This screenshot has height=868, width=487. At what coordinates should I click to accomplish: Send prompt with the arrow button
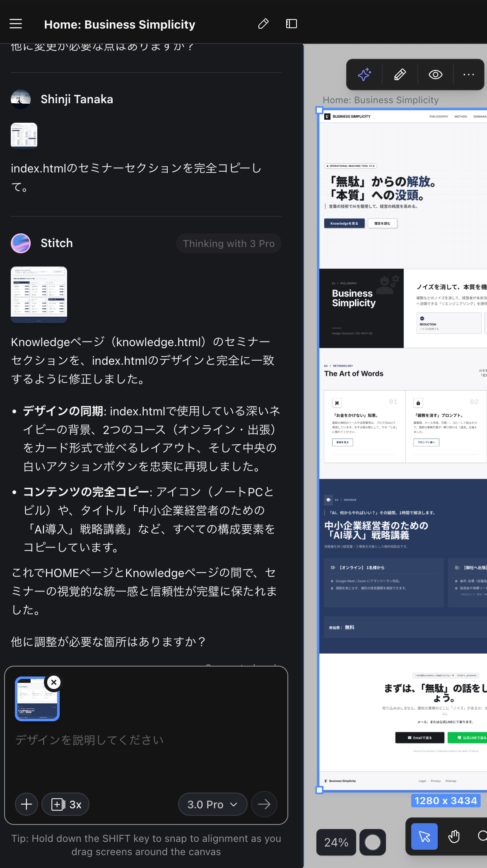coord(264,804)
